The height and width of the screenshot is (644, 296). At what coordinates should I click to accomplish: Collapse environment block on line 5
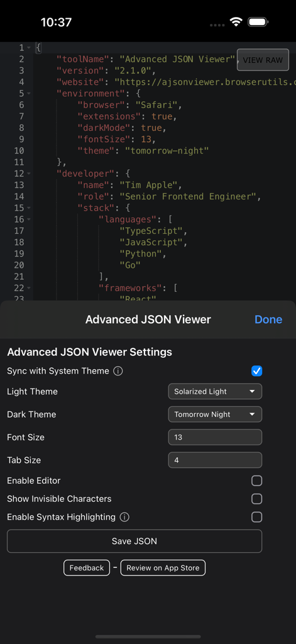29,93
